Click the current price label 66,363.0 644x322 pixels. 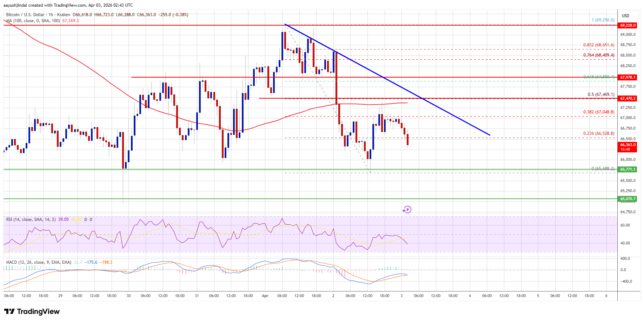click(628, 145)
